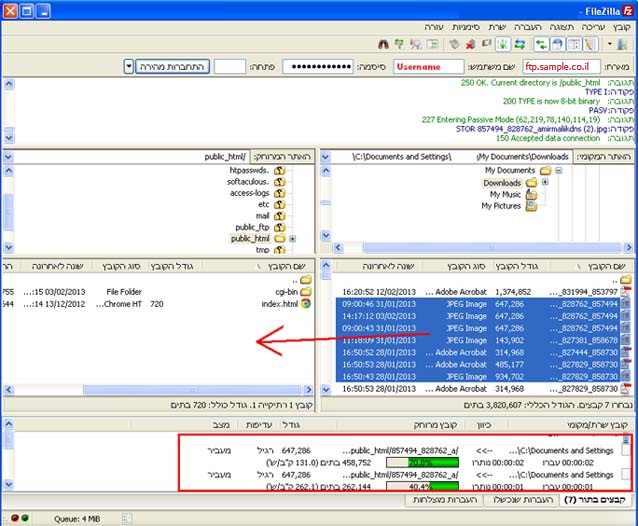
Task: Toggle local directory tree toolbar icon
Action: point(574,44)
